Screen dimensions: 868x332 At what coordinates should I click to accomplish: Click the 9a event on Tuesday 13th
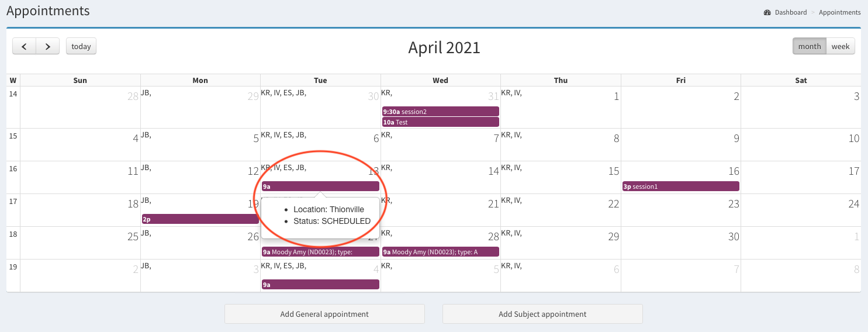[320, 186]
